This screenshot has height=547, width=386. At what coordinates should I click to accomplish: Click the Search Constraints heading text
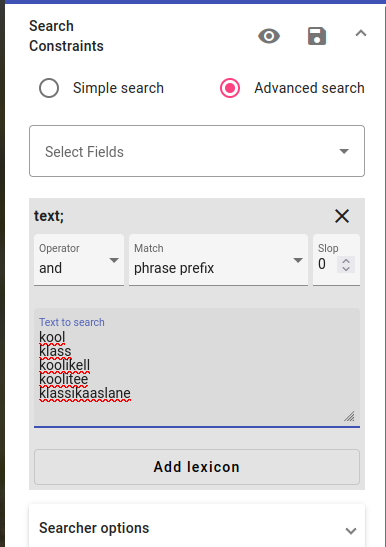tap(66, 36)
